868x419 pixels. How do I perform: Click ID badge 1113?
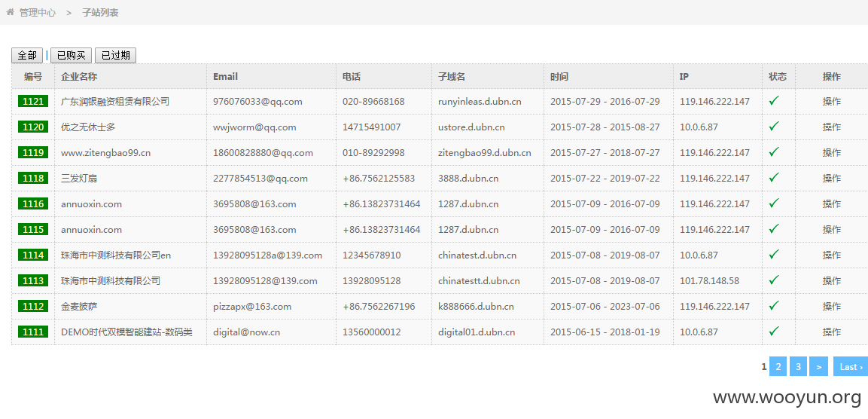pyautogui.click(x=32, y=280)
